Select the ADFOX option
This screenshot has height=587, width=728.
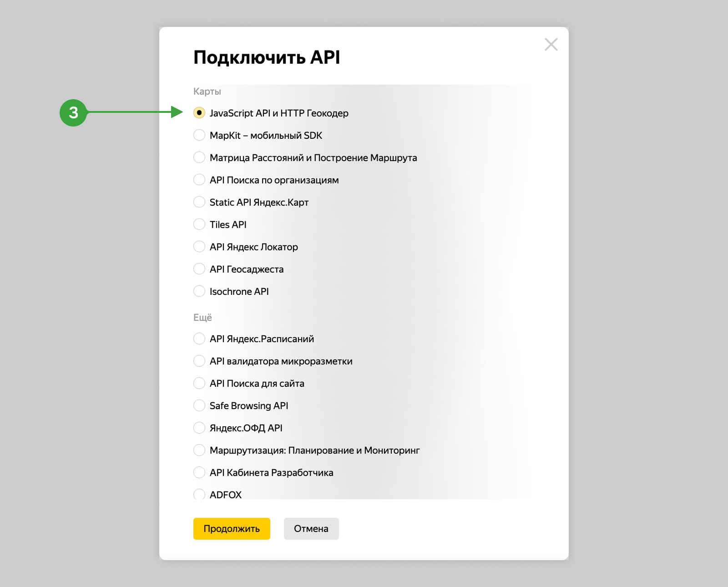[x=199, y=494]
